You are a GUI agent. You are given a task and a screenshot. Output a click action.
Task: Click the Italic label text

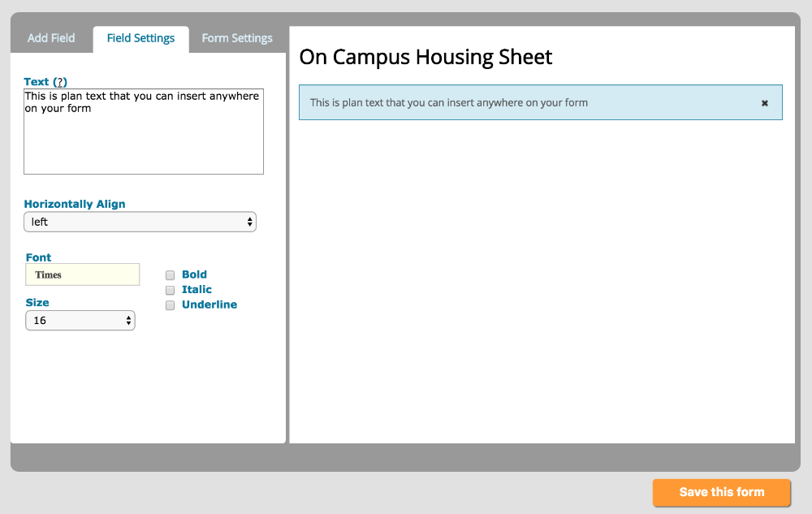(x=197, y=289)
